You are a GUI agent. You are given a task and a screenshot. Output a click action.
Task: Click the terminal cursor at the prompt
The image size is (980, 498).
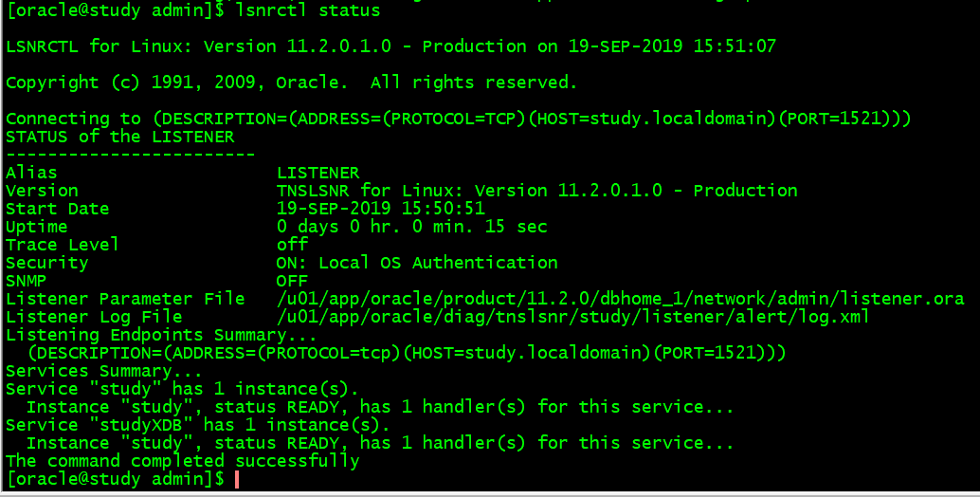coord(237,480)
